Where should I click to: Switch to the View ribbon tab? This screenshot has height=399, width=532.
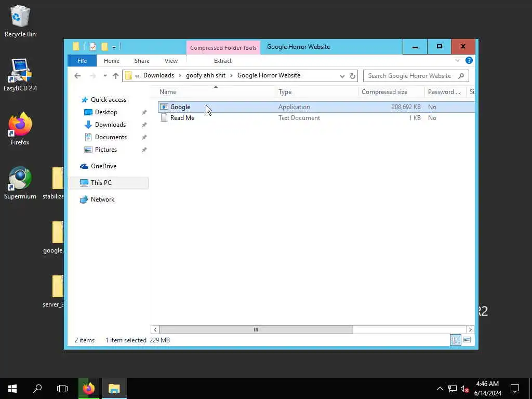click(x=171, y=61)
